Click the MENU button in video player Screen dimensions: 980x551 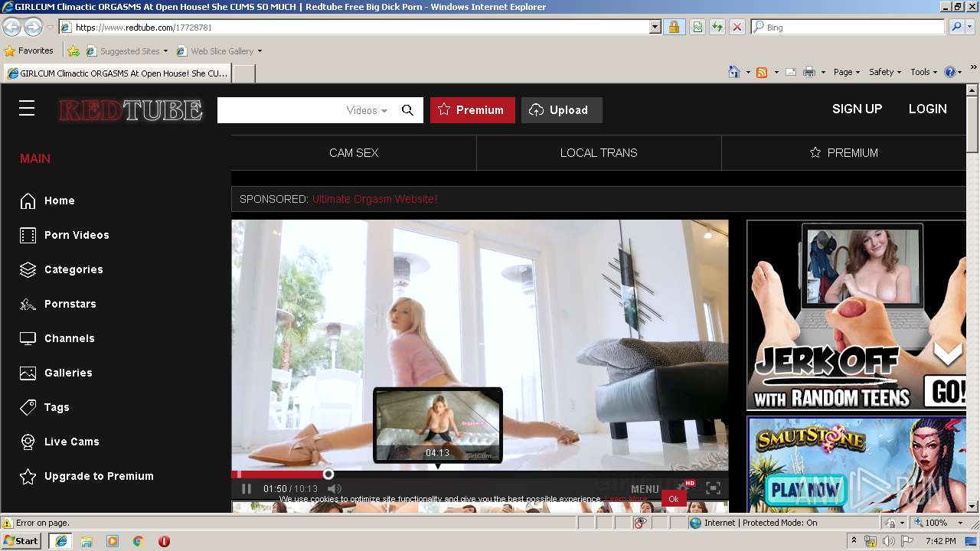pyautogui.click(x=645, y=489)
